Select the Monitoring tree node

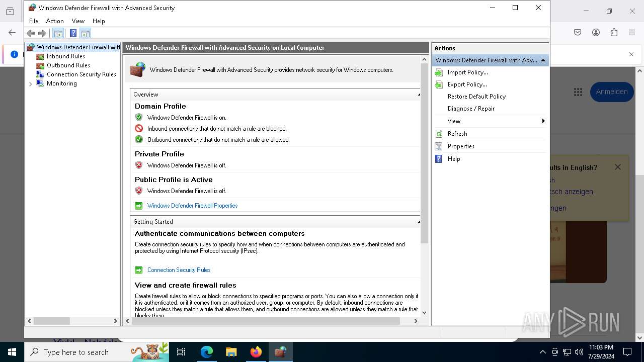coord(61,83)
